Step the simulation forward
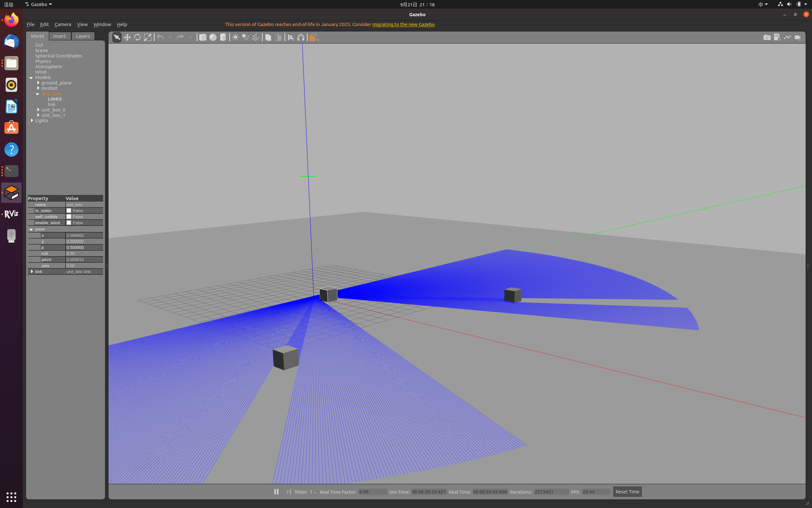Screen dimensions: 812x508 pyautogui.click(x=288, y=491)
